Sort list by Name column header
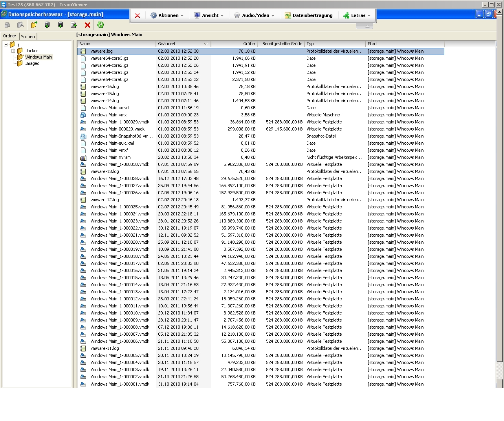 click(x=117, y=44)
